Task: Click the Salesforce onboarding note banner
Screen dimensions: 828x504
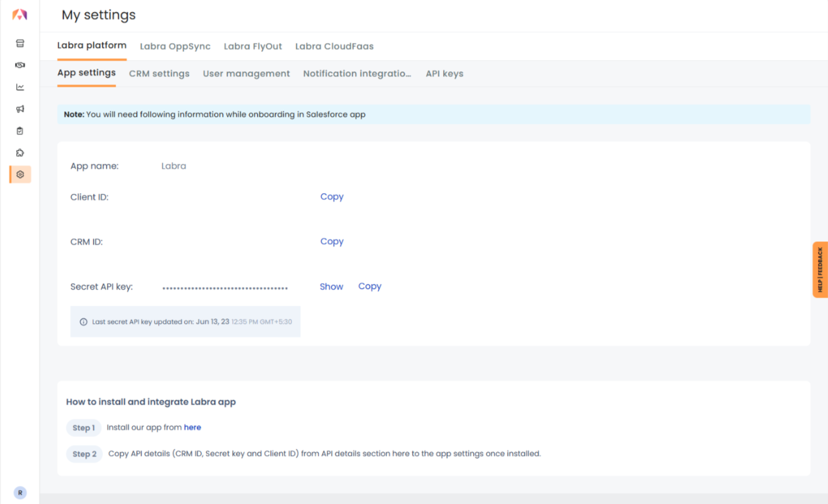Action: [x=434, y=114]
